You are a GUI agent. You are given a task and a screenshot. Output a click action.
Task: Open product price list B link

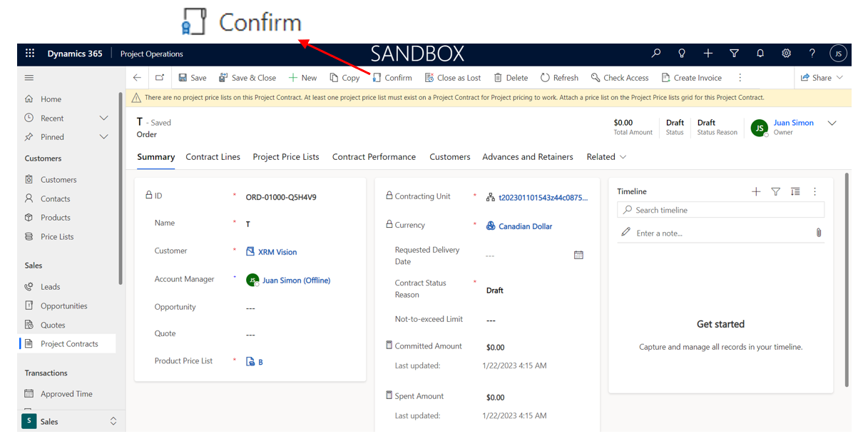260,362
